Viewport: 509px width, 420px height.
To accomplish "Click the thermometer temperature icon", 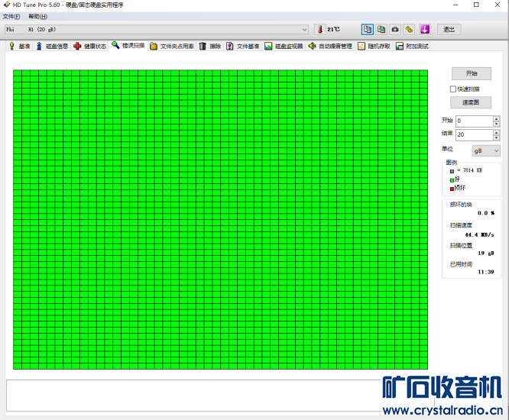I will coord(319,30).
